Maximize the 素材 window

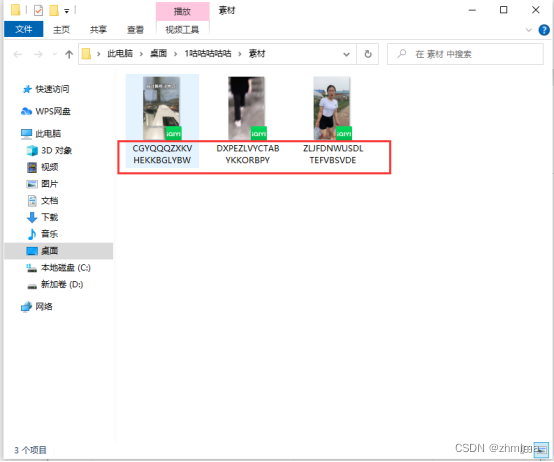[x=503, y=10]
